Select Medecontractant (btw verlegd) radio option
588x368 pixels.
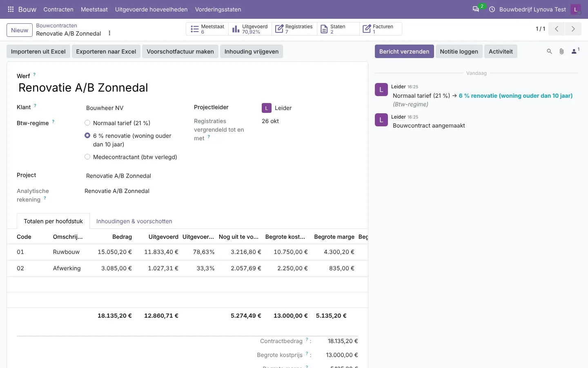click(x=87, y=157)
